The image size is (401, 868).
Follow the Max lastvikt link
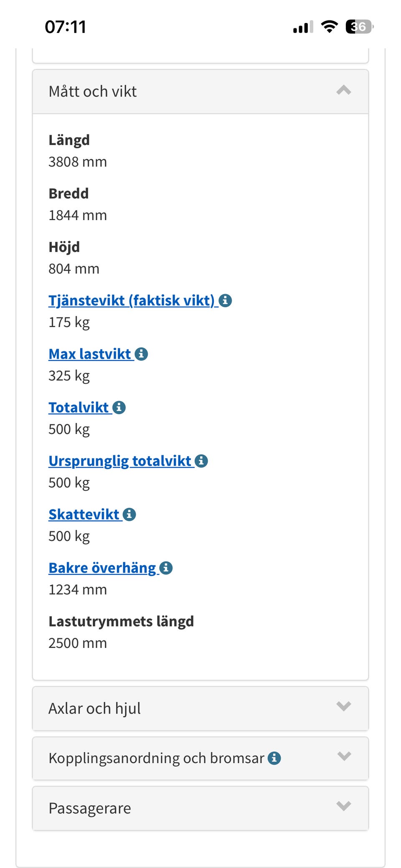click(x=90, y=354)
